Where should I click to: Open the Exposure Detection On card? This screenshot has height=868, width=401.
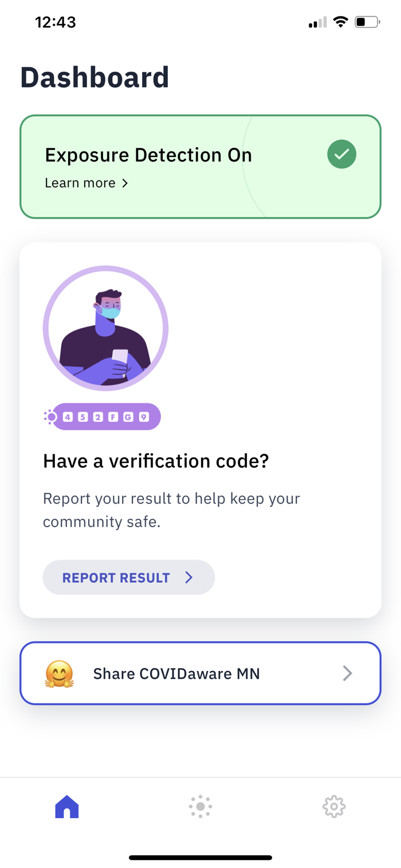point(200,167)
